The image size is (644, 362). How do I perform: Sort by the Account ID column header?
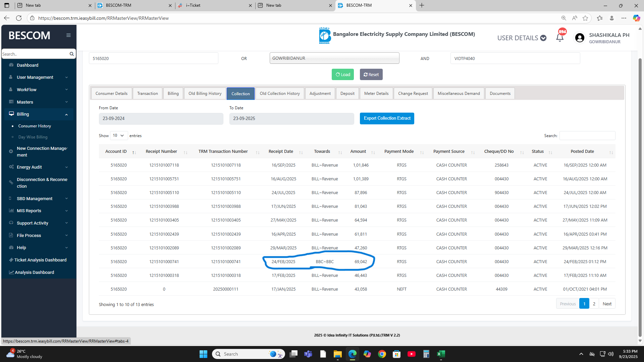(116, 152)
